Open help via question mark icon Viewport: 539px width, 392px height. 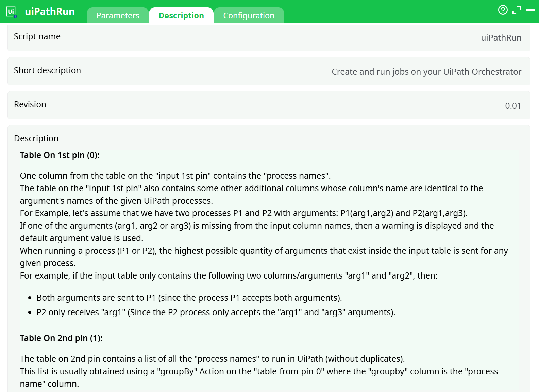[x=503, y=10]
